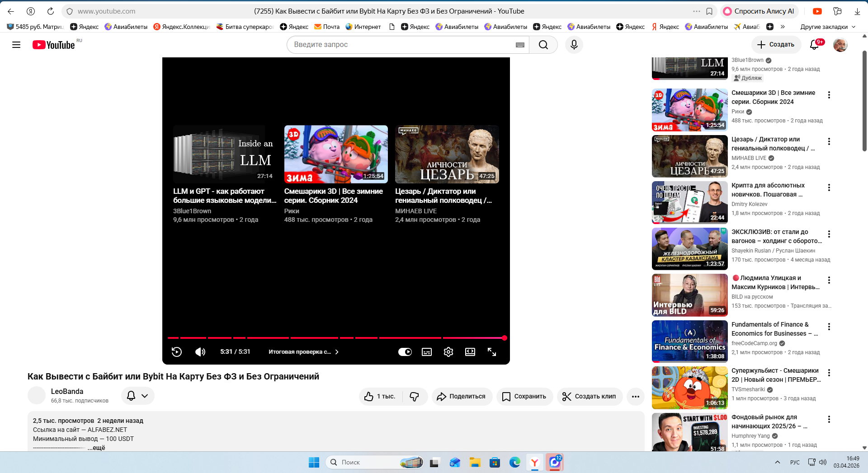The width and height of the screenshot is (868, 473).
Task: Like the video
Action: [x=381, y=397]
